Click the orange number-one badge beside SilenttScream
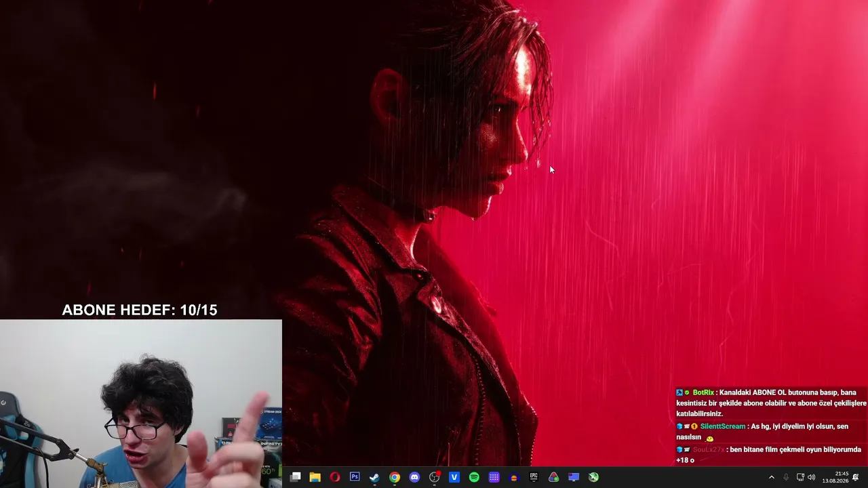The image size is (868, 488). coord(694,426)
